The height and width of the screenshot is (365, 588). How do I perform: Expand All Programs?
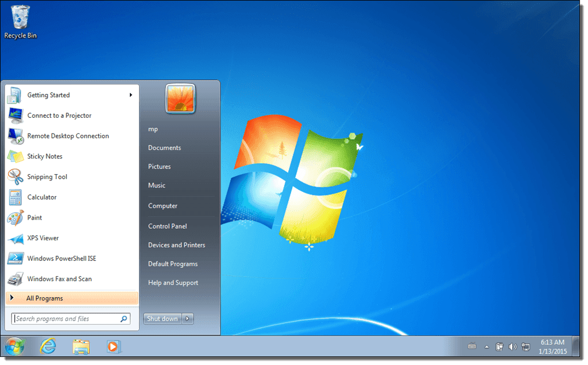point(44,298)
